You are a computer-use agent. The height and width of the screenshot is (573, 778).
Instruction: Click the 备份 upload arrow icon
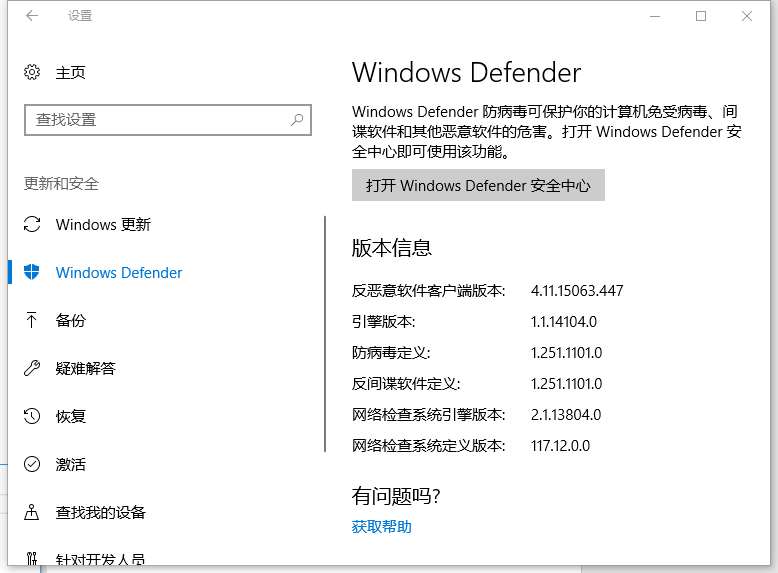point(32,320)
